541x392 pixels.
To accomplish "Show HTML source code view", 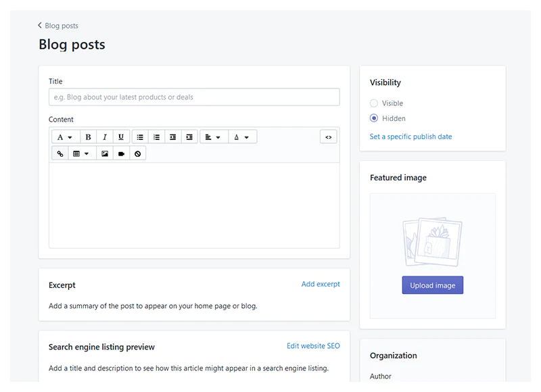I will [x=328, y=137].
